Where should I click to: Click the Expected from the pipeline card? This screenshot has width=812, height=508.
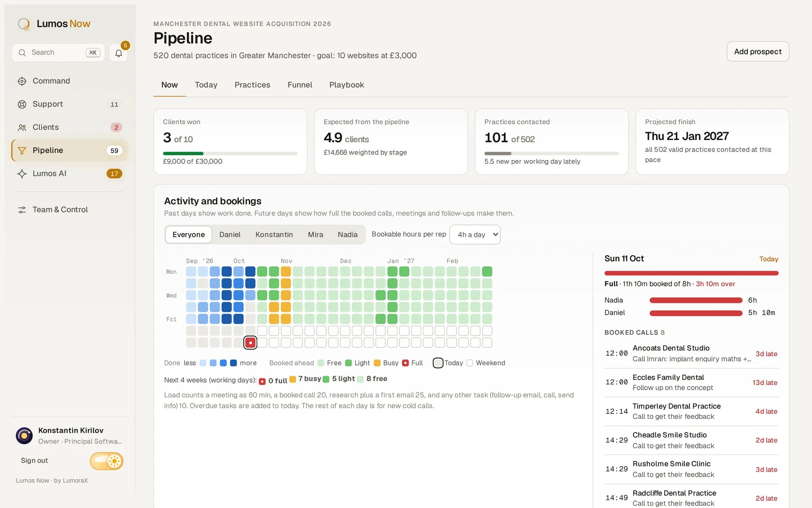pos(391,142)
